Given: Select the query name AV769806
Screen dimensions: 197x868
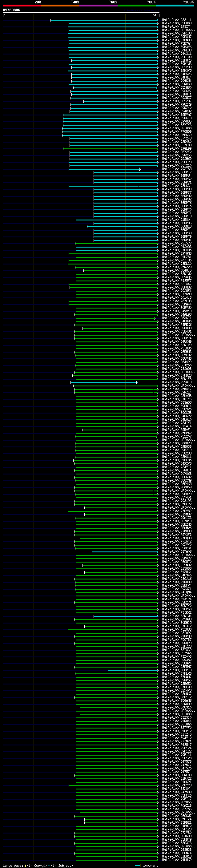Looking at the screenshot, I should [11, 10].
